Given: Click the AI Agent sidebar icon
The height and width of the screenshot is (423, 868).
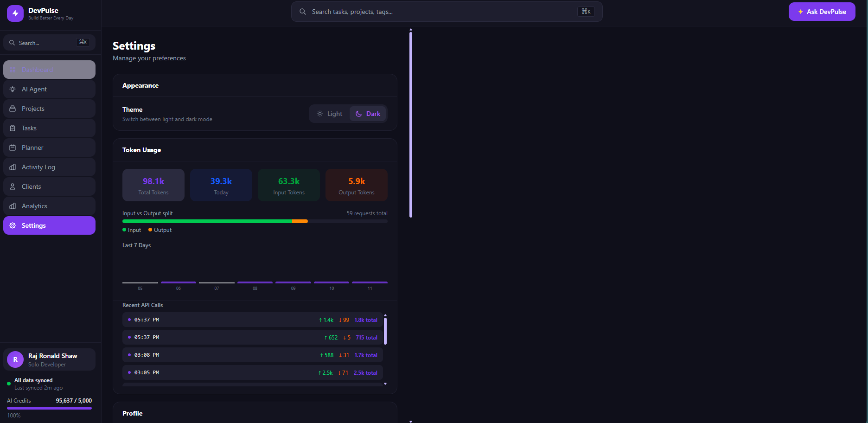Looking at the screenshot, I should pyautogui.click(x=13, y=89).
